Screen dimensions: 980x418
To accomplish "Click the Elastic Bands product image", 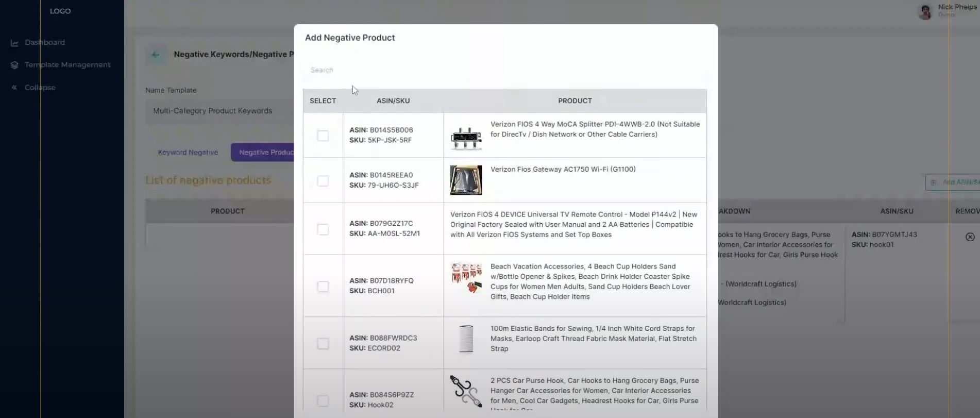I will (x=466, y=339).
